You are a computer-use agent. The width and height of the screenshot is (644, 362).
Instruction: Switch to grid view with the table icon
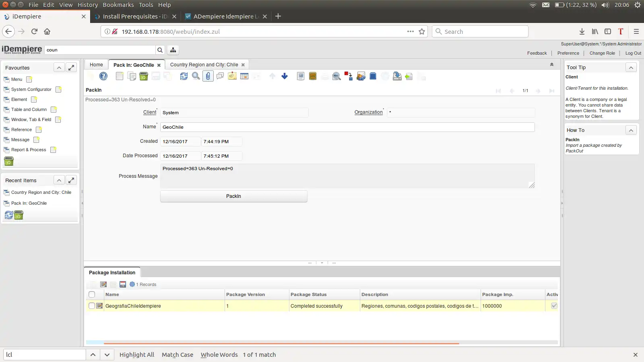tap(244, 76)
